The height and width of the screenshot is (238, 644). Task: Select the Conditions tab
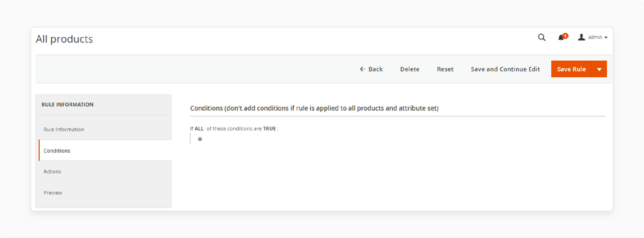point(105,151)
